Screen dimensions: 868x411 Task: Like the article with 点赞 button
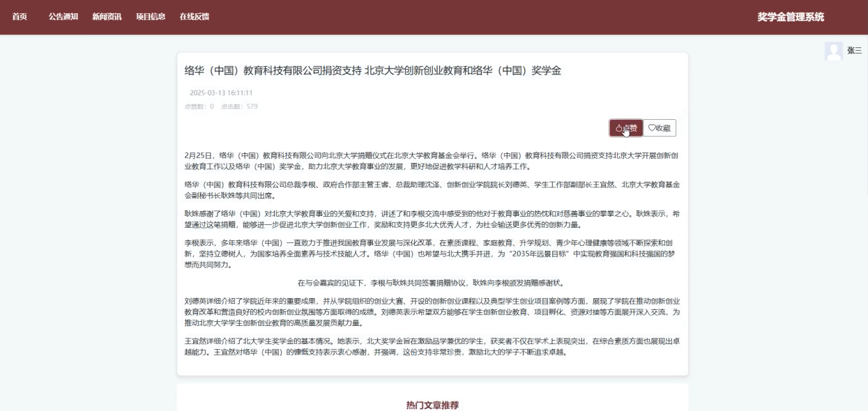[625, 128]
